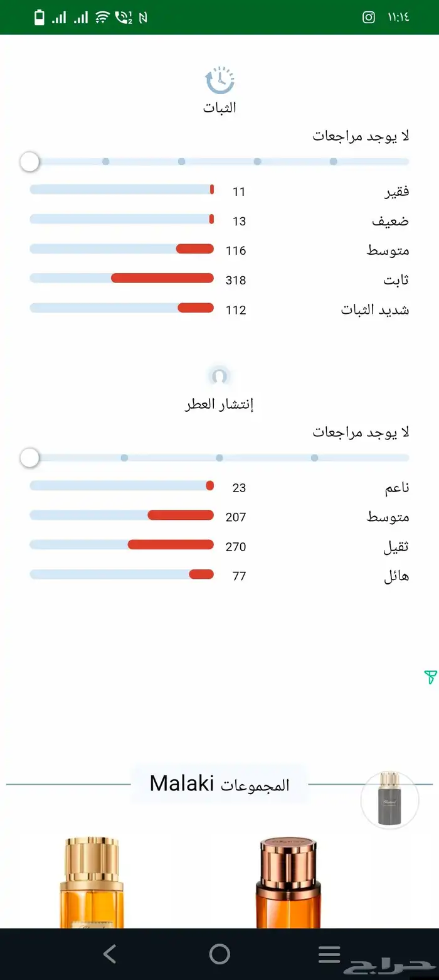The height and width of the screenshot is (980, 439).
Task: Vote for ثابت longevity bar
Action: pos(122,278)
